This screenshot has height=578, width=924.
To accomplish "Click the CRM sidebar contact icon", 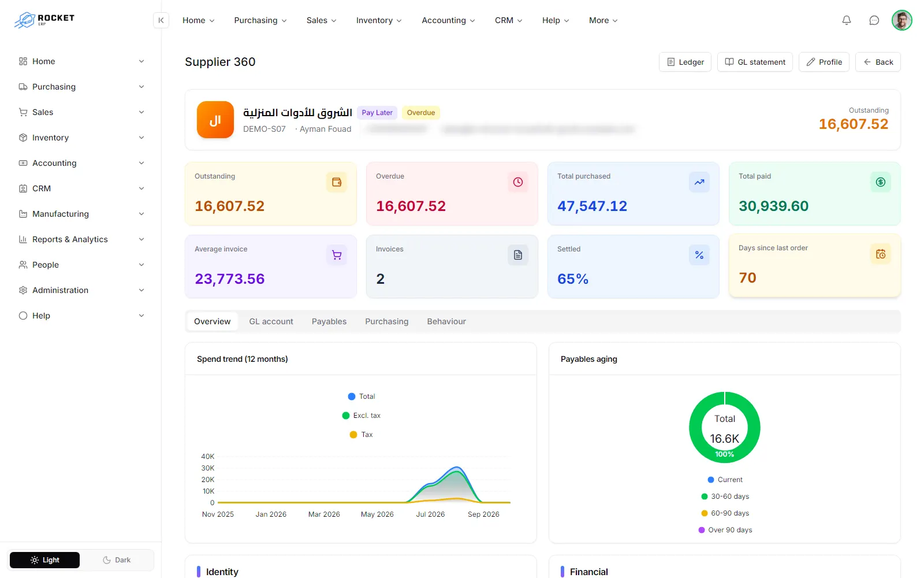I will (x=23, y=188).
